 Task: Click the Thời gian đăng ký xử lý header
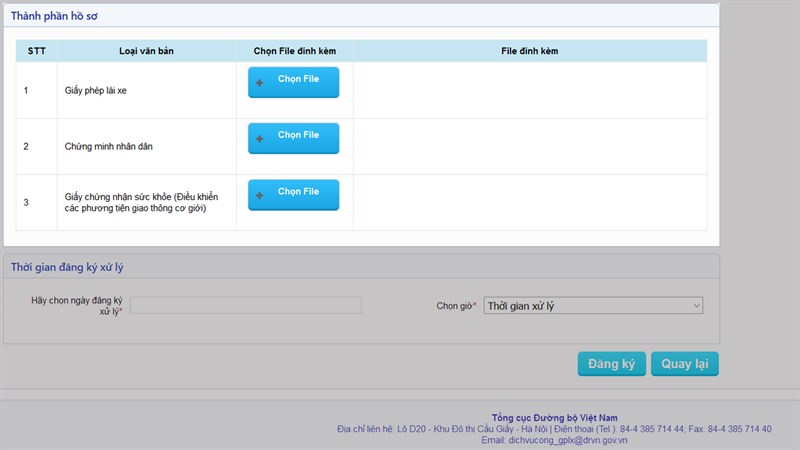(x=67, y=267)
